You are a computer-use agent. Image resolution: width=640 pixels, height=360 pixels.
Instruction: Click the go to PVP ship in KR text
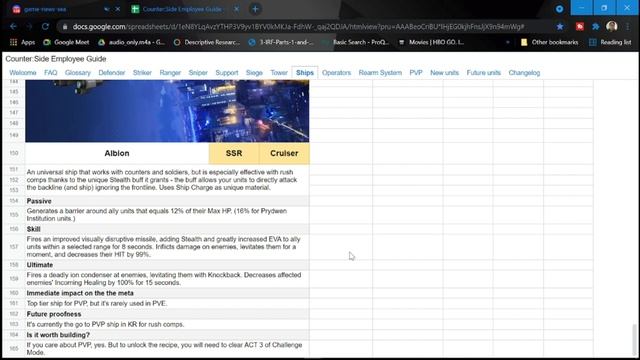(105, 324)
